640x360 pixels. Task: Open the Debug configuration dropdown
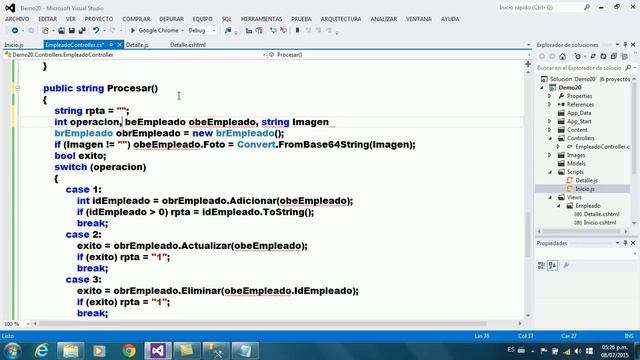coord(213,31)
